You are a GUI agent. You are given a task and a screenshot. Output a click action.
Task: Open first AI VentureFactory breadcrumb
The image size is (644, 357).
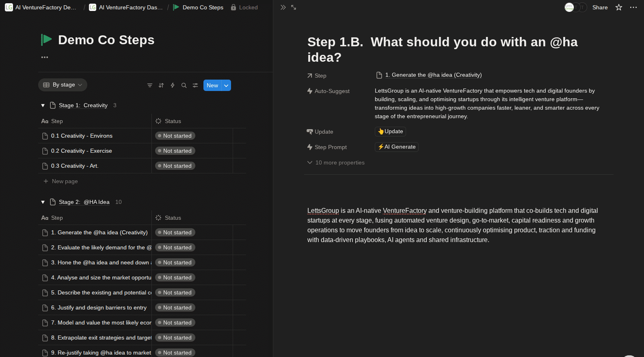pos(41,7)
